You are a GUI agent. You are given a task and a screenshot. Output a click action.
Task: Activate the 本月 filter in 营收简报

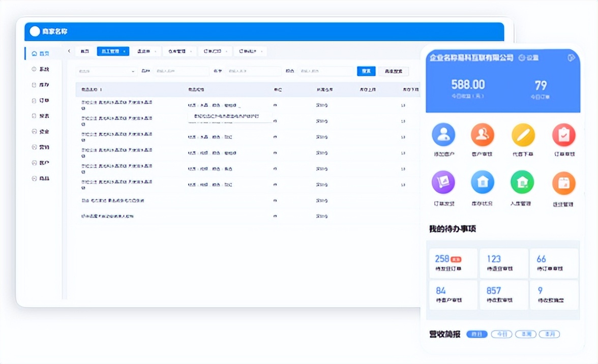(549, 334)
